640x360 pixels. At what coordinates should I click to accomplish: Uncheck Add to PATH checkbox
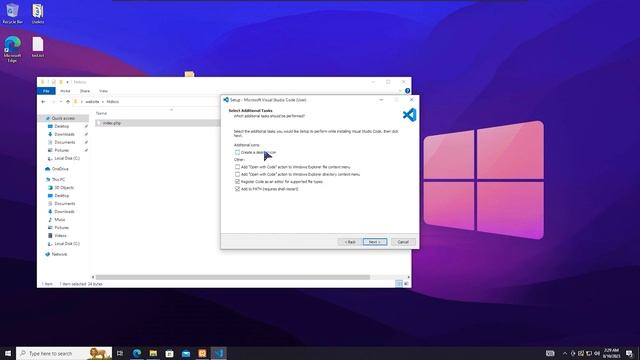tap(237, 189)
